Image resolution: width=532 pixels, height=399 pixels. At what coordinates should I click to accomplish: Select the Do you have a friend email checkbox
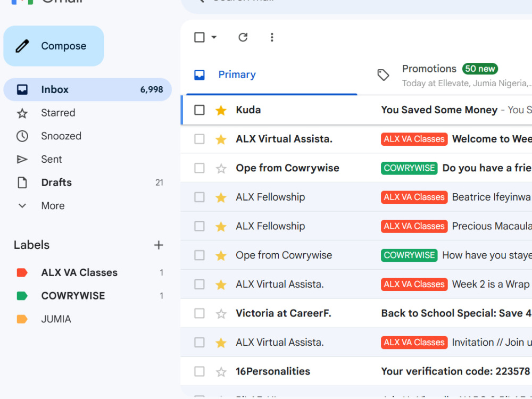(199, 168)
